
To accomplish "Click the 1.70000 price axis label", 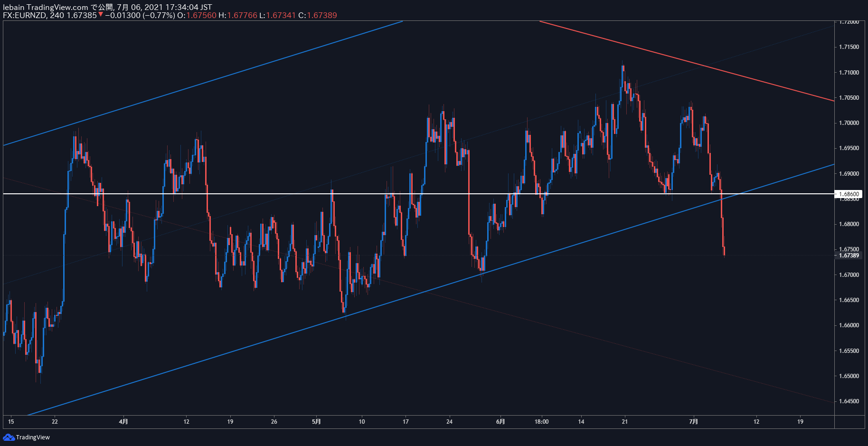I will point(849,123).
